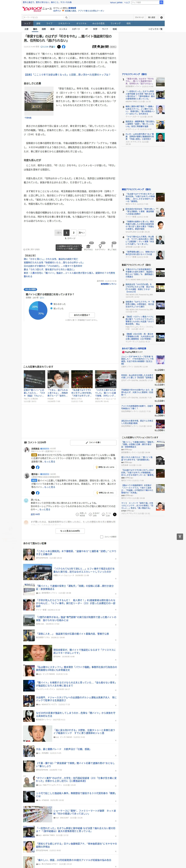Expand 櫻井裕一's comment with もっと見る
Viewport: 186px width, 868px height.
(50, 487)
